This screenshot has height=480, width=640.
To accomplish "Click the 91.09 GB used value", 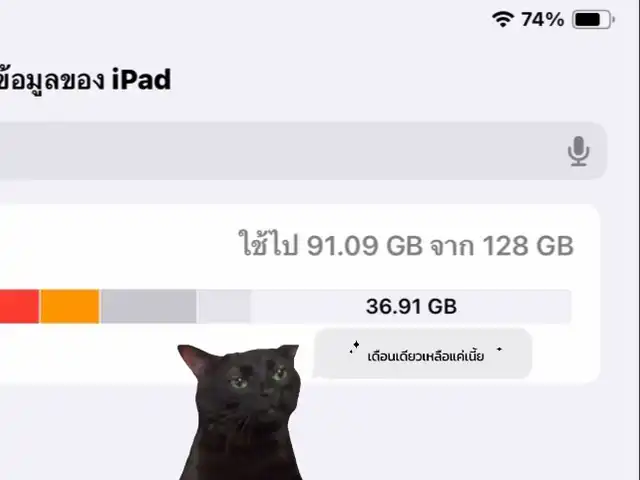I will tap(364, 246).
